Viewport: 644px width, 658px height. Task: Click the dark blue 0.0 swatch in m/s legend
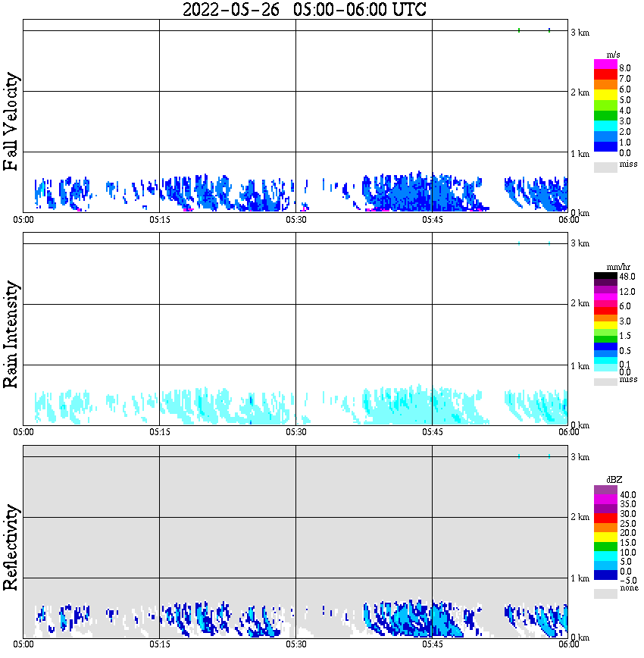click(605, 146)
